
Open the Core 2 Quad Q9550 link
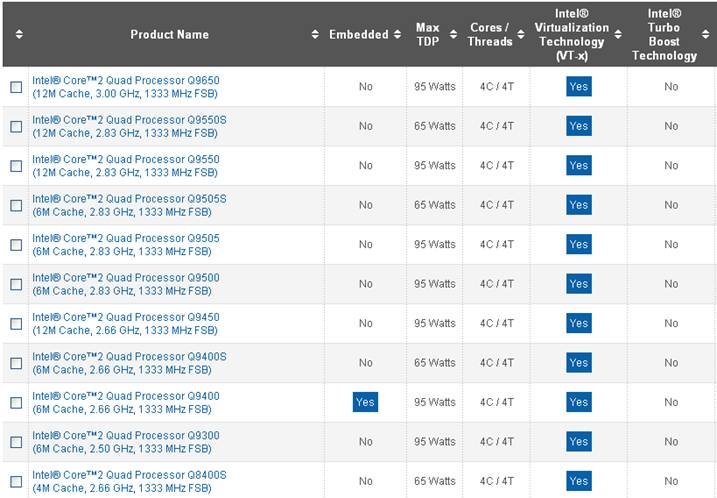point(126,166)
